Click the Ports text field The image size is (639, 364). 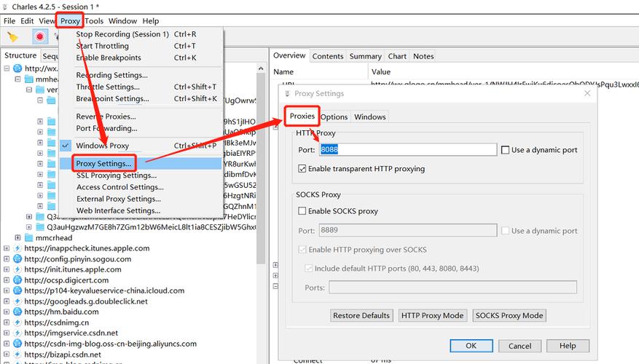(x=452, y=287)
